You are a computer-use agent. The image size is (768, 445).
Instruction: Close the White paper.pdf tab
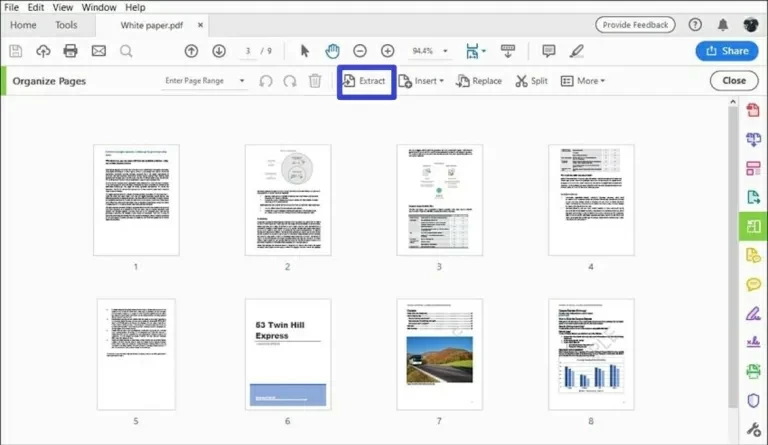(x=200, y=25)
